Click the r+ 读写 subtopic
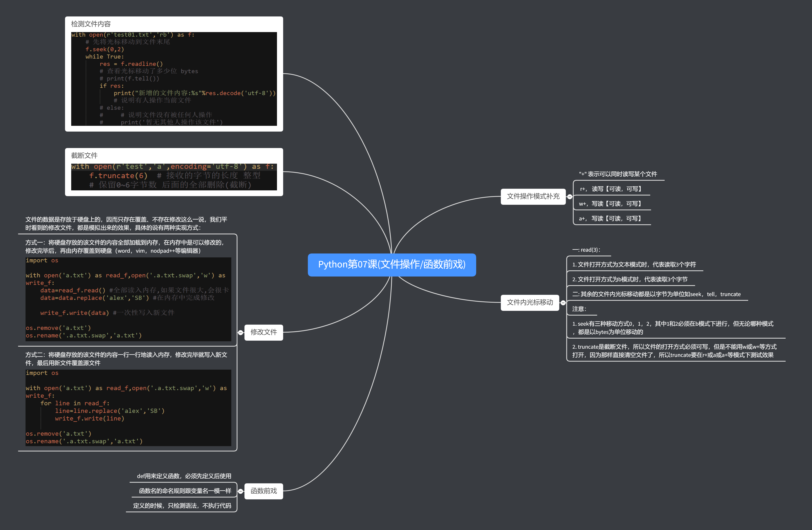 pyautogui.click(x=611, y=189)
